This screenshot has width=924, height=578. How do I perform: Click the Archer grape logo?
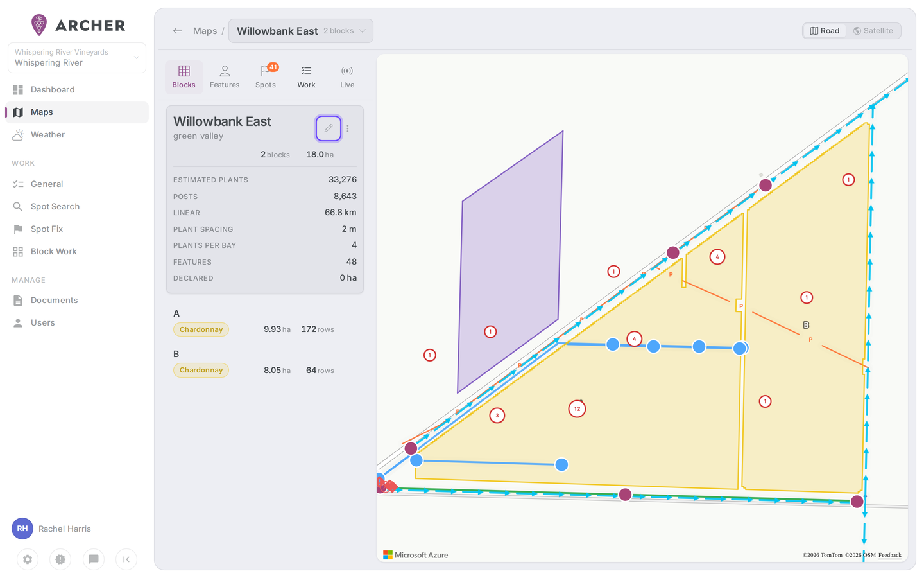(39, 25)
